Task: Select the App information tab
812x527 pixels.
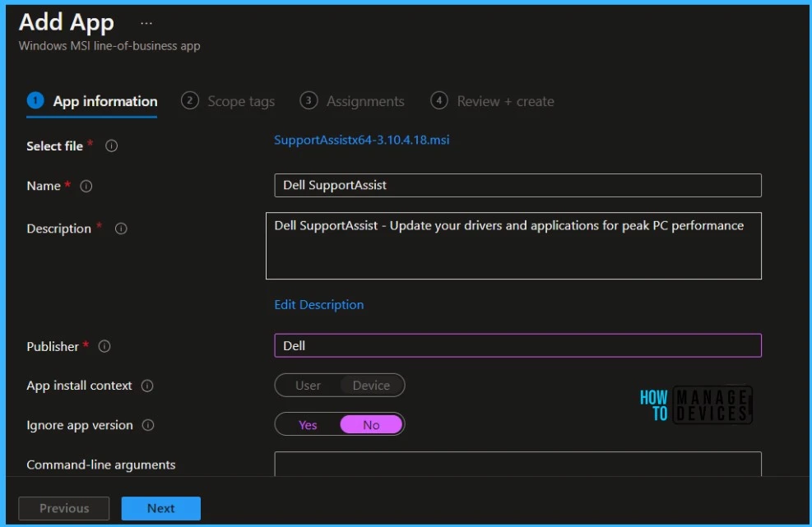Action: point(92,101)
